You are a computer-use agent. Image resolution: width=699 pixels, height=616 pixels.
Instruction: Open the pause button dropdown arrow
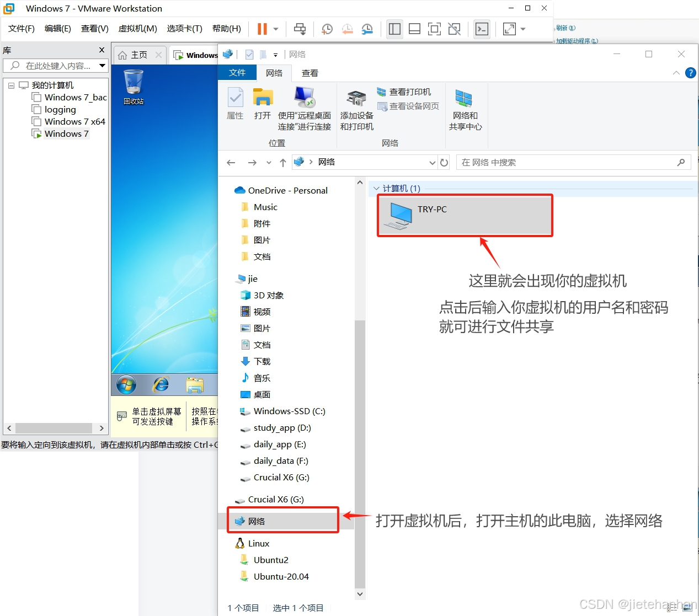click(276, 29)
